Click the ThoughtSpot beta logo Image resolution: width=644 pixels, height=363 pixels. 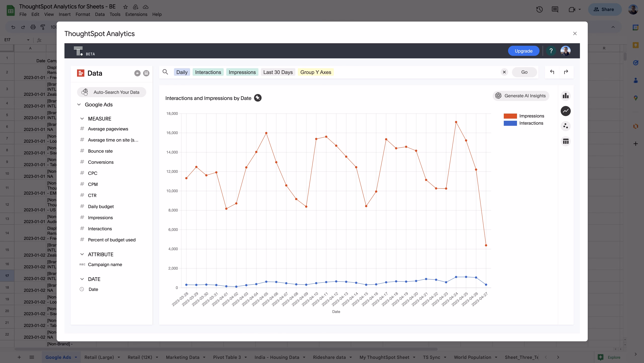click(x=84, y=51)
